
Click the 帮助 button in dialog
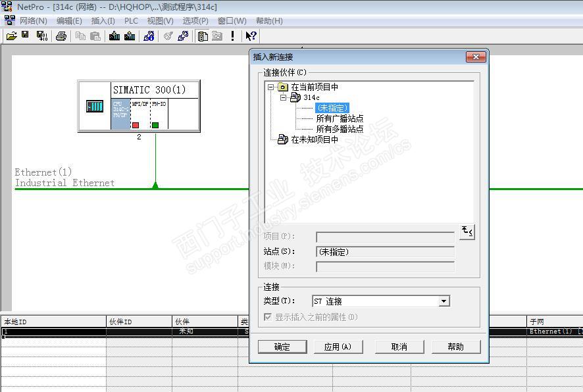[x=456, y=347]
